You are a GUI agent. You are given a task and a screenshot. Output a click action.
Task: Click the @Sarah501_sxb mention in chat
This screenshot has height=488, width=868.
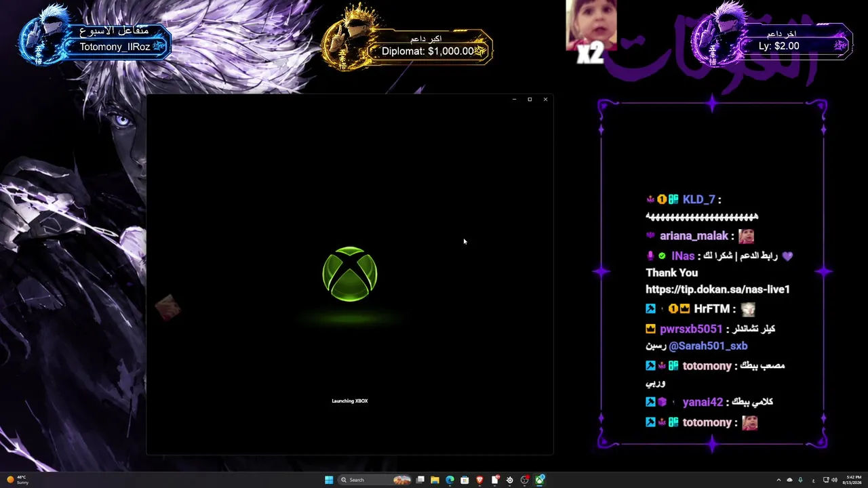[708, 346]
